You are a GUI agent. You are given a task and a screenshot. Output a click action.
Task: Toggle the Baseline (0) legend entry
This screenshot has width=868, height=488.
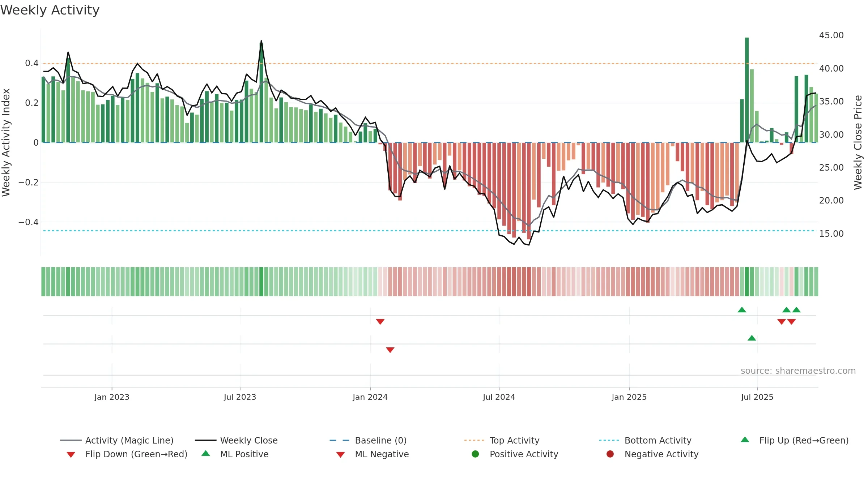(368, 440)
